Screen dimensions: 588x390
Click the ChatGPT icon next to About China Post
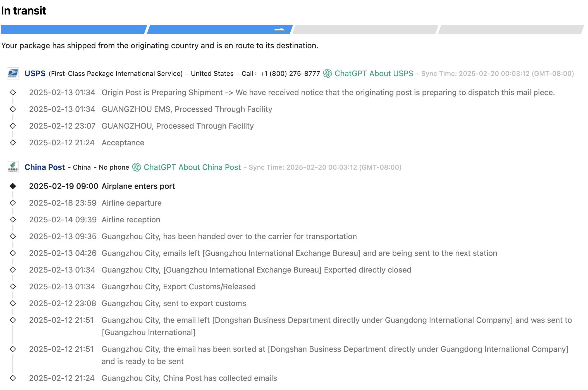[x=137, y=167]
